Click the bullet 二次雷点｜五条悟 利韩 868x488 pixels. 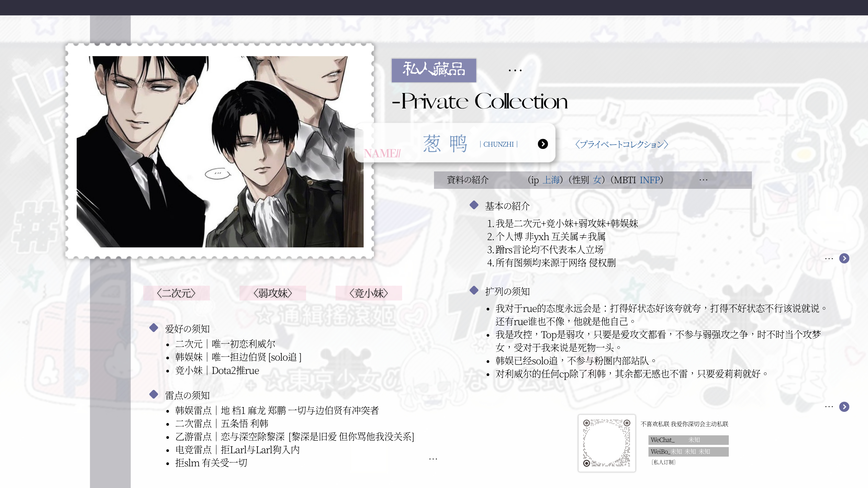(222, 423)
